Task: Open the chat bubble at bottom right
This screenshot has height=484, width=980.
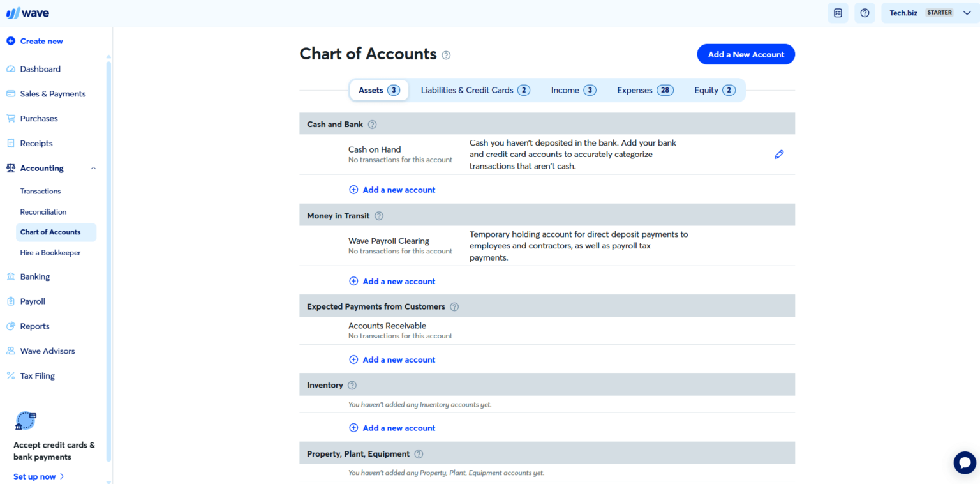Action: [x=964, y=462]
